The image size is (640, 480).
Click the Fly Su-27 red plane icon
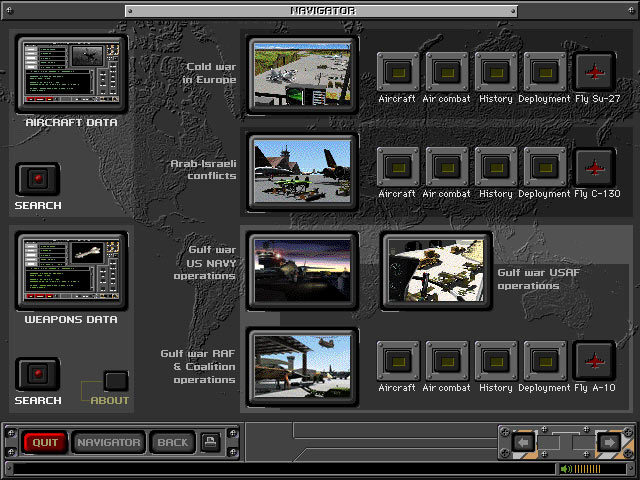pyautogui.click(x=594, y=72)
